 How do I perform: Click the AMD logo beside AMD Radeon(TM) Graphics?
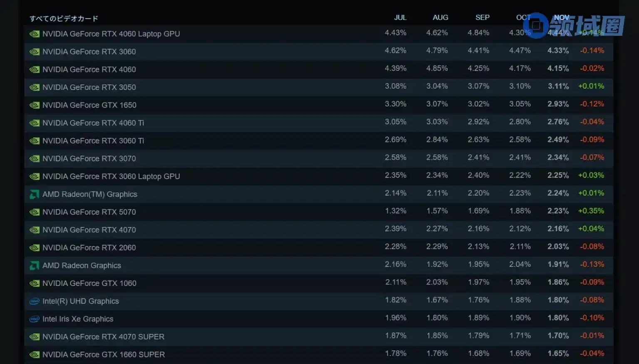click(x=35, y=194)
